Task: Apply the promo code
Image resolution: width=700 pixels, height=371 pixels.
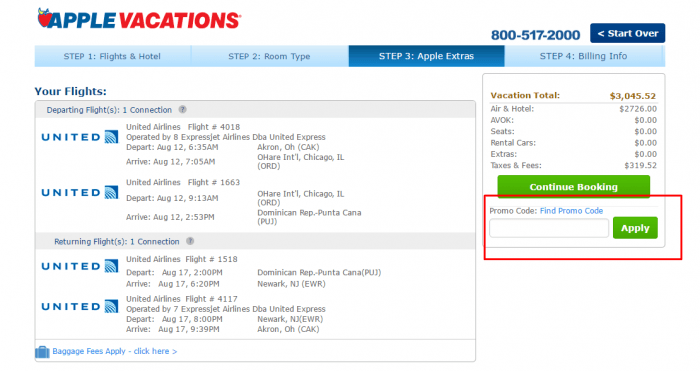Action: click(635, 228)
